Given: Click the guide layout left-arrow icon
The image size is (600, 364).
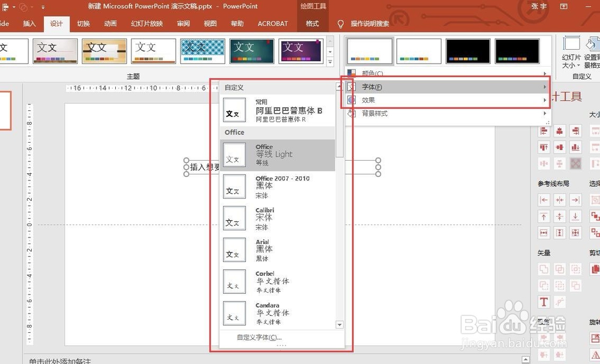Looking at the screenshot, I should point(544,200).
